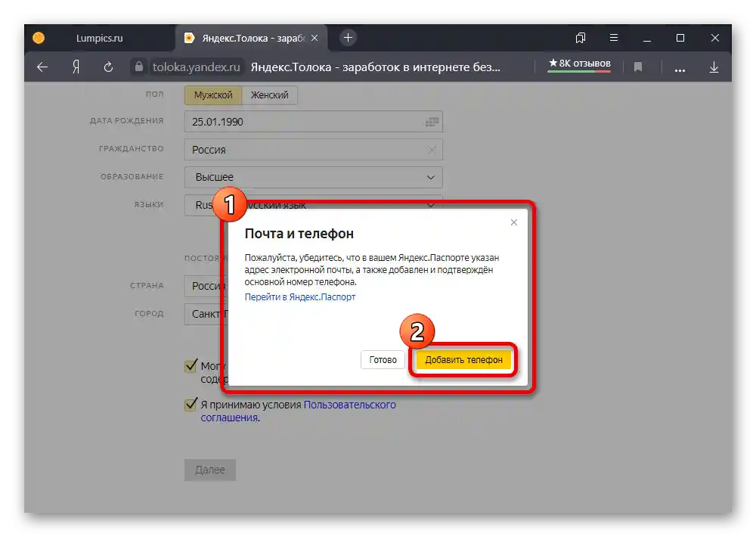Select Мужской gender option
The height and width of the screenshot is (537, 756).
click(x=213, y=95)
